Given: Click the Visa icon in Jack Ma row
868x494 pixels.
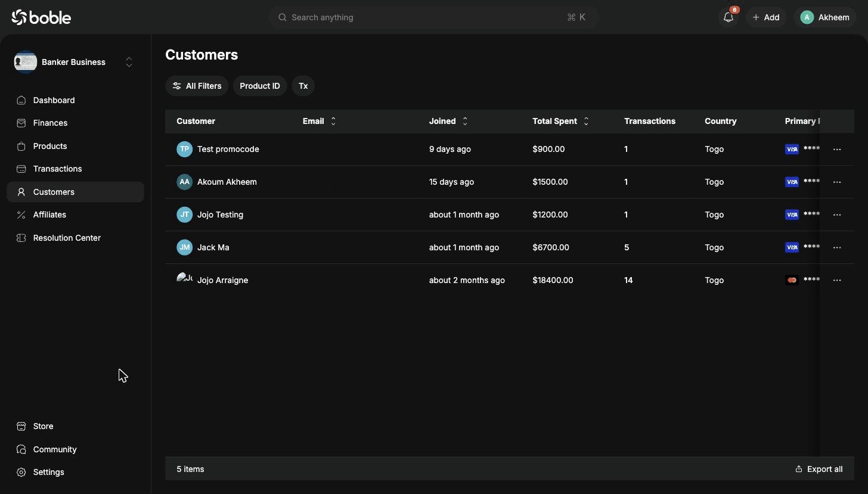Looking at the screenshot, I should click(792, 247).
